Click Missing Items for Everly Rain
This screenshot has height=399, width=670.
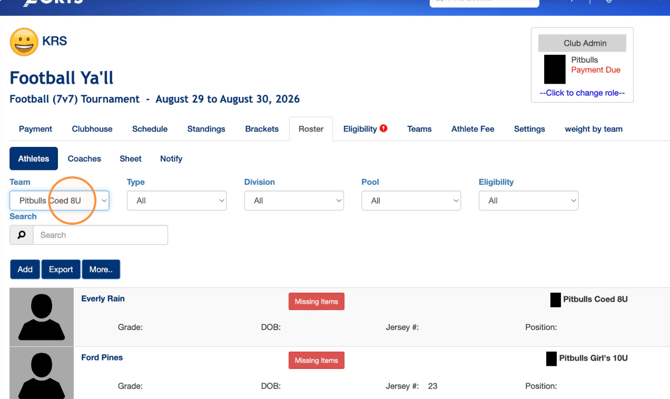pyautogui.click(x=316, y=302)
